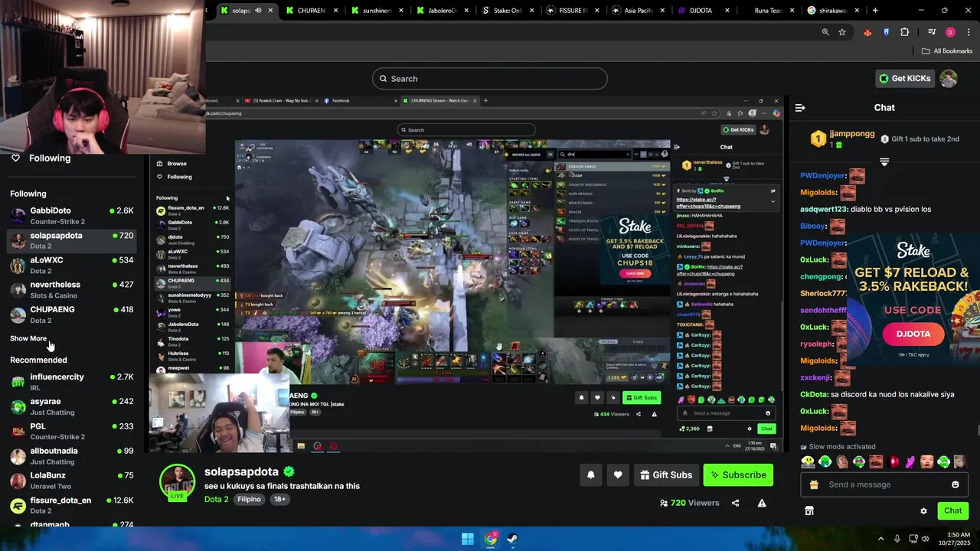Open chat settings gear icon

coord(923,510)
